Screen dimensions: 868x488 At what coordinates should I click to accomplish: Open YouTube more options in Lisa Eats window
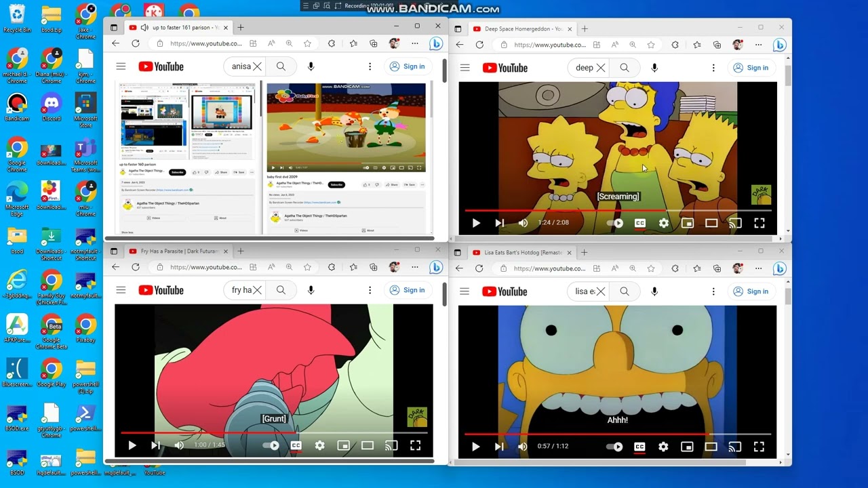pyautogui.click(x=713, y=291)
